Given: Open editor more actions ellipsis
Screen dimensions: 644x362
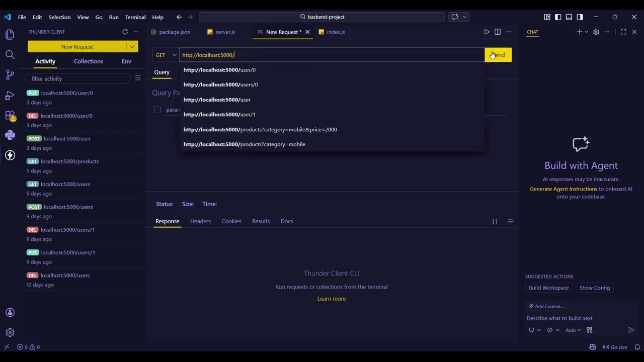Looking at the screenshot, I should click(x=509, y=32).
